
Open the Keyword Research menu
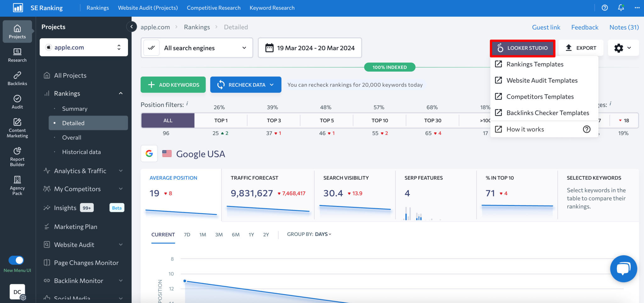[x=272, y=8]
